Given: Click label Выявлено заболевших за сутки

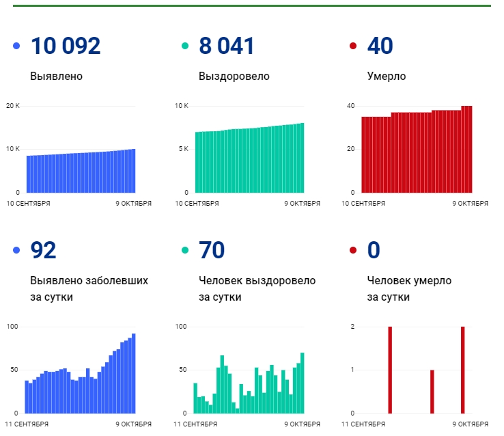Looking at the screenshot, I should [x=89, y=289].
